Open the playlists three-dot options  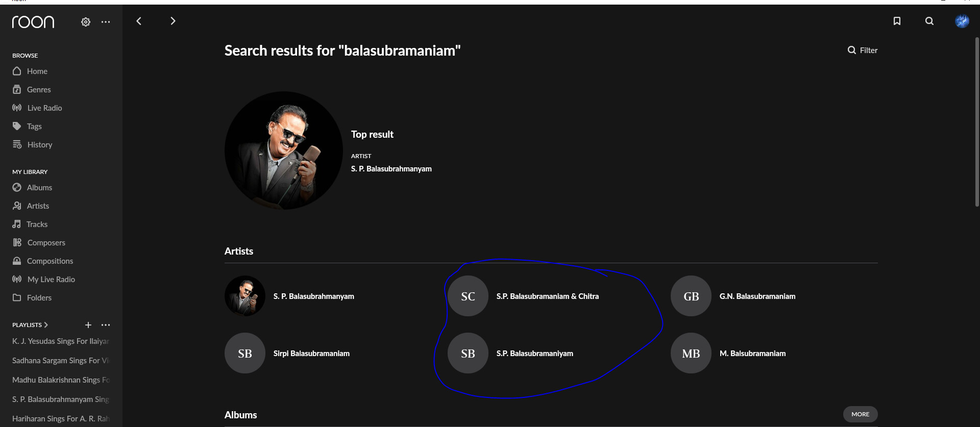(x=106, y=325)
